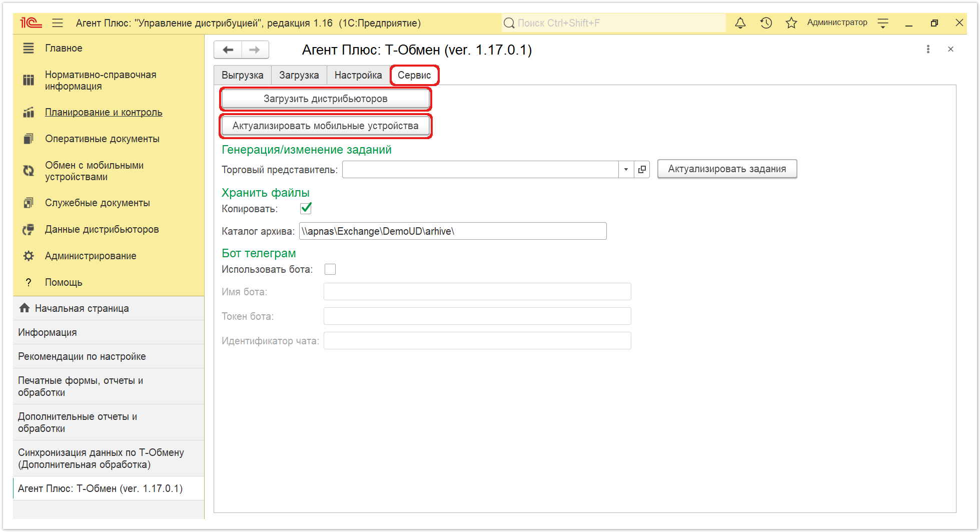The width and height of the screenshot is (980, 532).
Task: Open the Помощь section
Action: pyautogui.click(x=64, y=282)
